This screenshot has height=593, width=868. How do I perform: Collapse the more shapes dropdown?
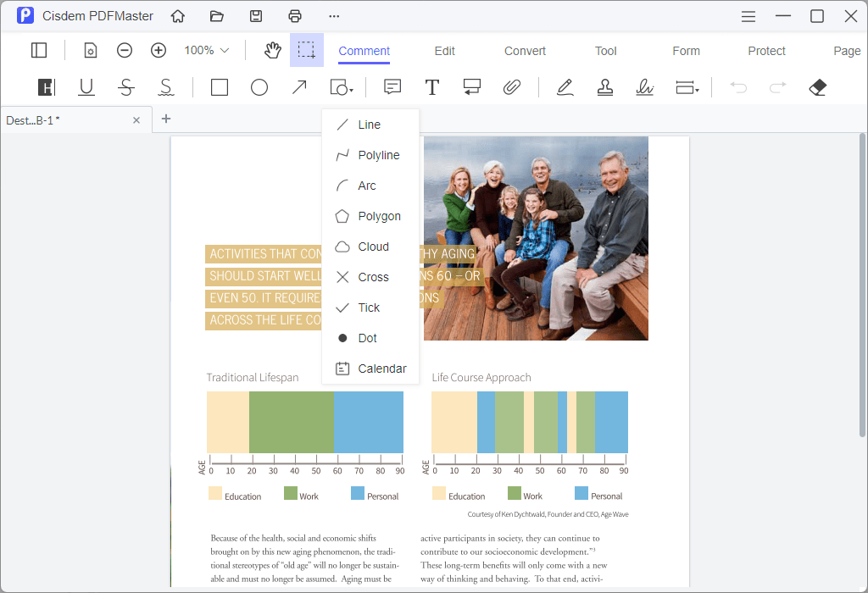point(342,87)
